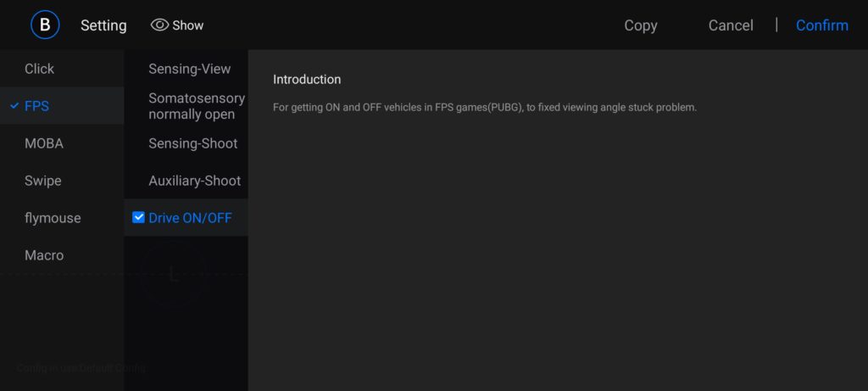The image size is (868, 391).
Task: Choose the FPS category
Action: (36, 106)
